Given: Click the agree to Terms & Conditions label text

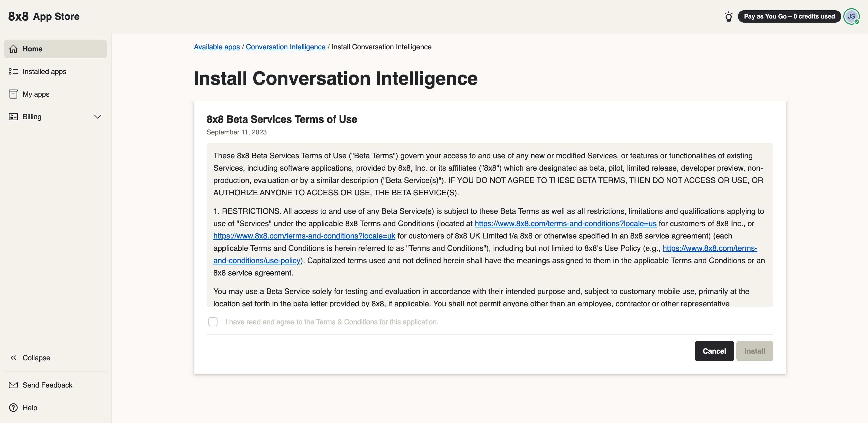Looking at the screenshot, I should [x=332, y=322].
